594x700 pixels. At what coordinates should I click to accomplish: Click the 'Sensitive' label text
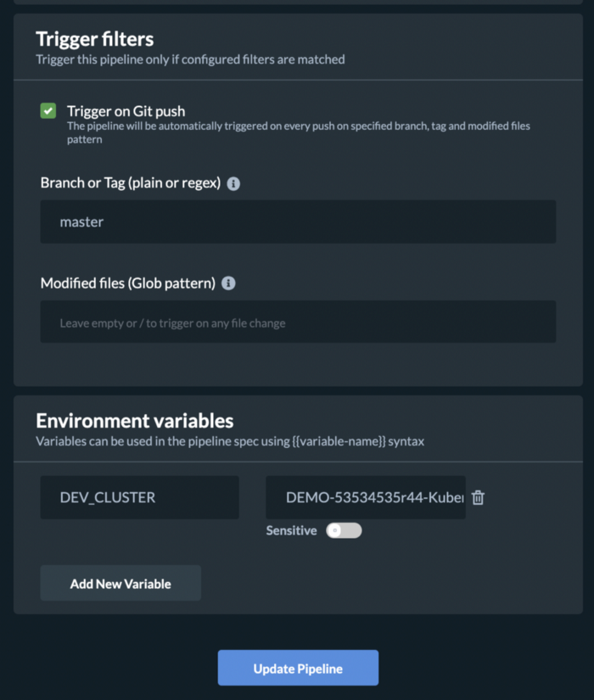(291, 530)
